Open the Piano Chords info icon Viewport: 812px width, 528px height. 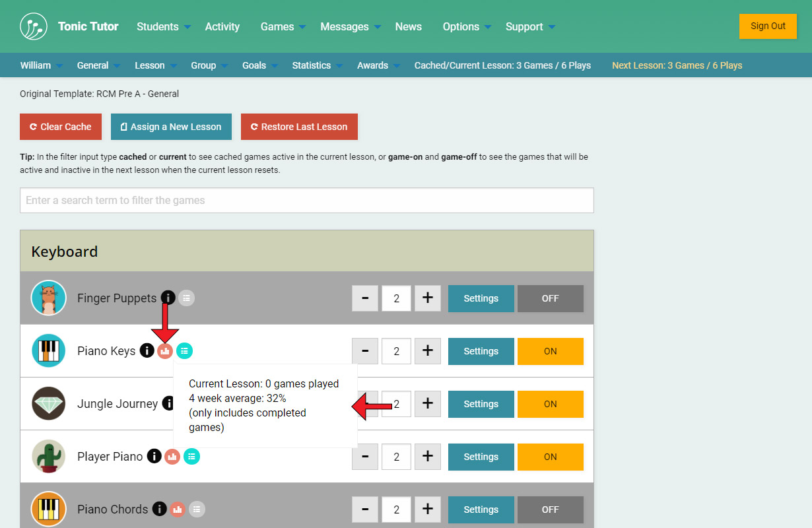click(159, 510)
